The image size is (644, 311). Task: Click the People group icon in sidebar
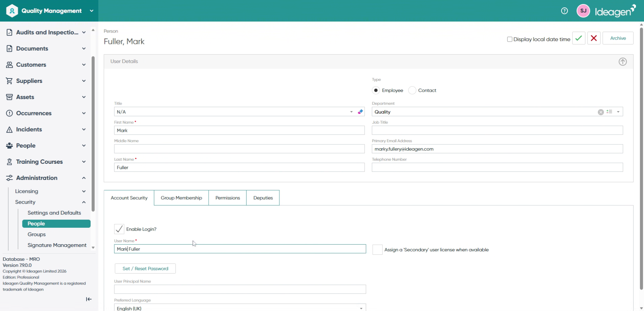point(9,146)
